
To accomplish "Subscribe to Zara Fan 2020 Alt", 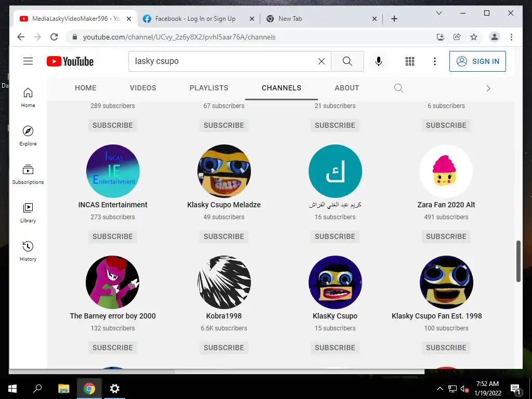I will tap(446, 236).
